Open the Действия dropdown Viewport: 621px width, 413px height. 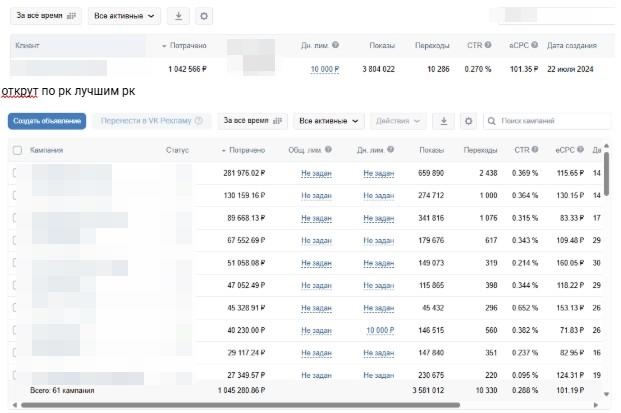pyautogui.click(x=398, y=121)
